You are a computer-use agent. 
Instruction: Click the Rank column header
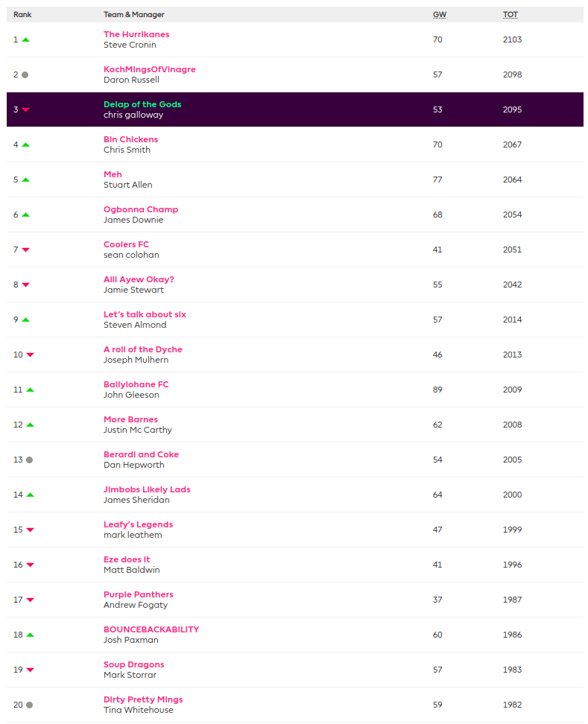(x=22, y=14)
